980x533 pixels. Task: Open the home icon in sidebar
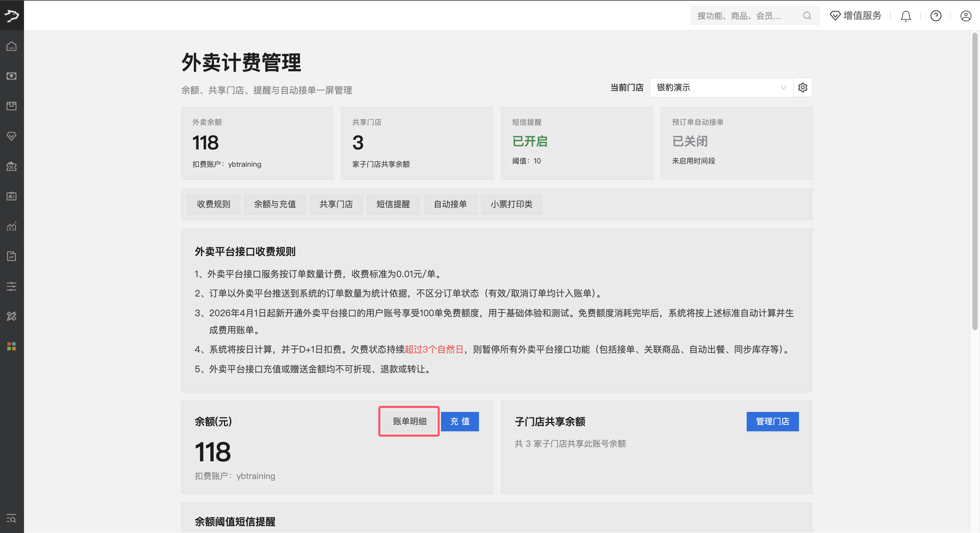coord(11,46)
